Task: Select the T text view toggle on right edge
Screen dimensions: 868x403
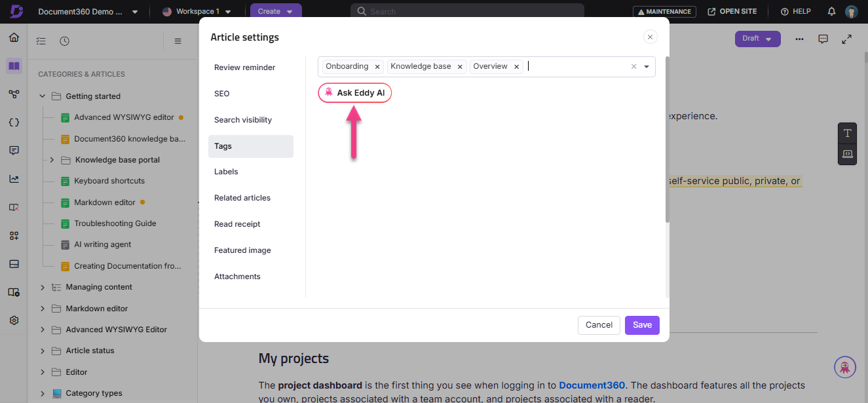Action: pyautogui.click(x=846, y=133)
